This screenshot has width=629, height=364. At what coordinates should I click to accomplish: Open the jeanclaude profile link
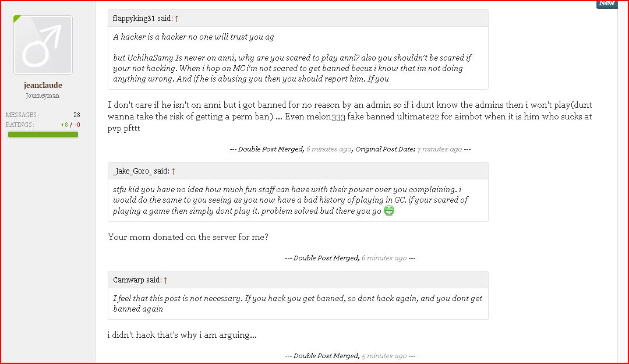[x=43, y=85]
